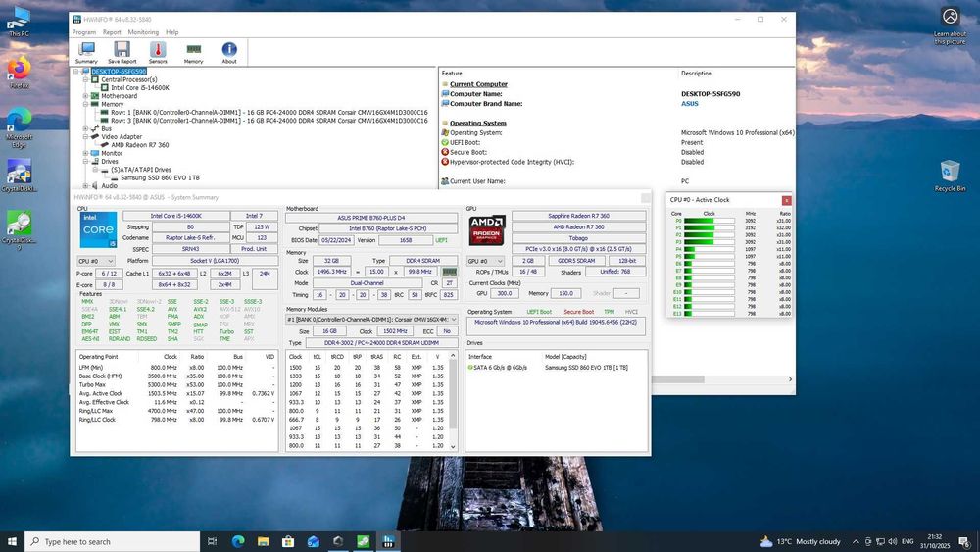Click the P0 core clock bar
The width and height of the screenshot is (980, 552).
click(x=709, y=221)
